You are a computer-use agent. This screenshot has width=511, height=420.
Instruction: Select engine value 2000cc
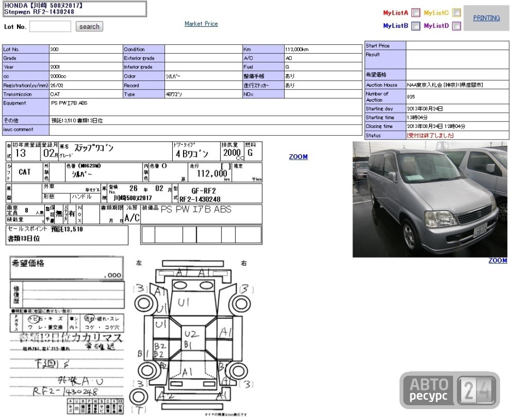pyautogui.click(x=58, y=76)
